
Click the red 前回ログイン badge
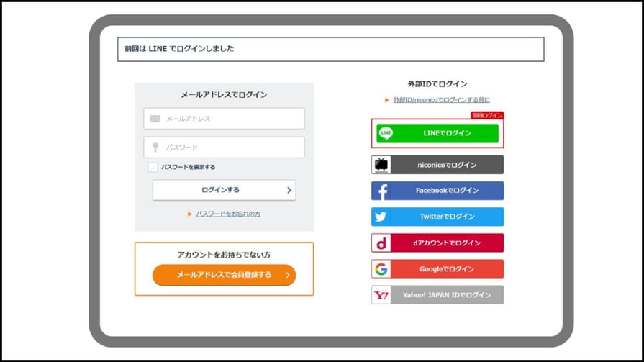487,115
